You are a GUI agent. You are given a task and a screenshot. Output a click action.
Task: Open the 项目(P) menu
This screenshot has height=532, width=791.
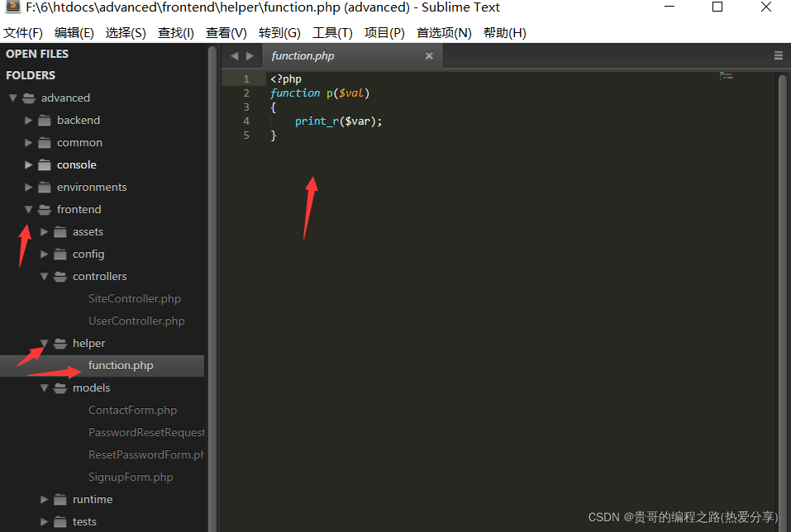pyautogui.click(x=384, y=33)
